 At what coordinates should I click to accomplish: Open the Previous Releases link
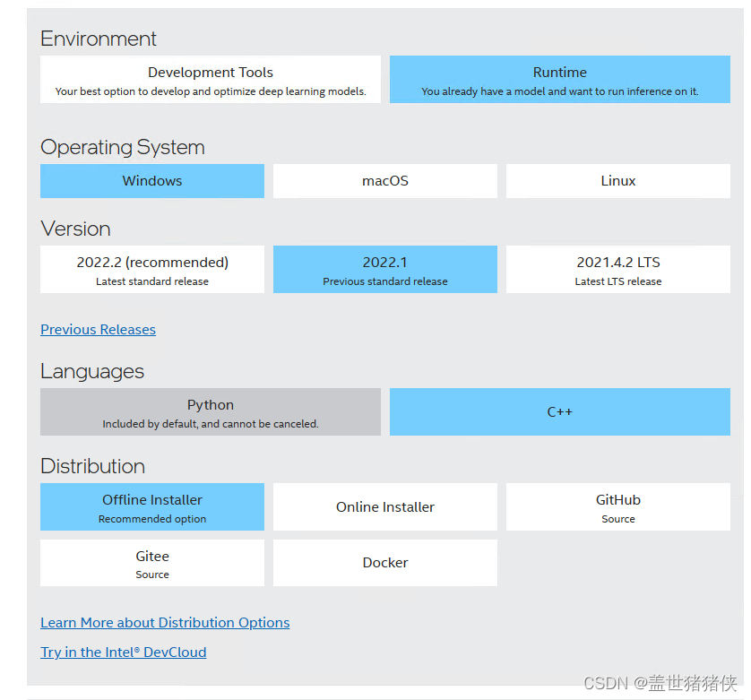98,329
